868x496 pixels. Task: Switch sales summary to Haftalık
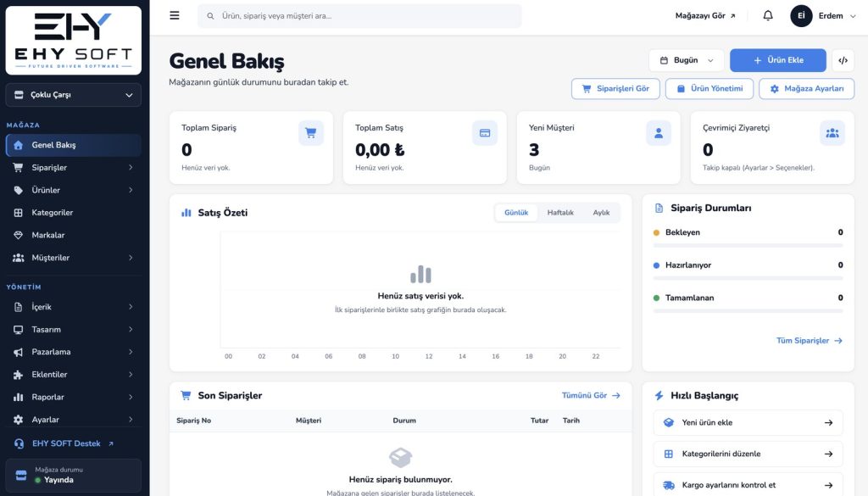click(x=560, y=213)
